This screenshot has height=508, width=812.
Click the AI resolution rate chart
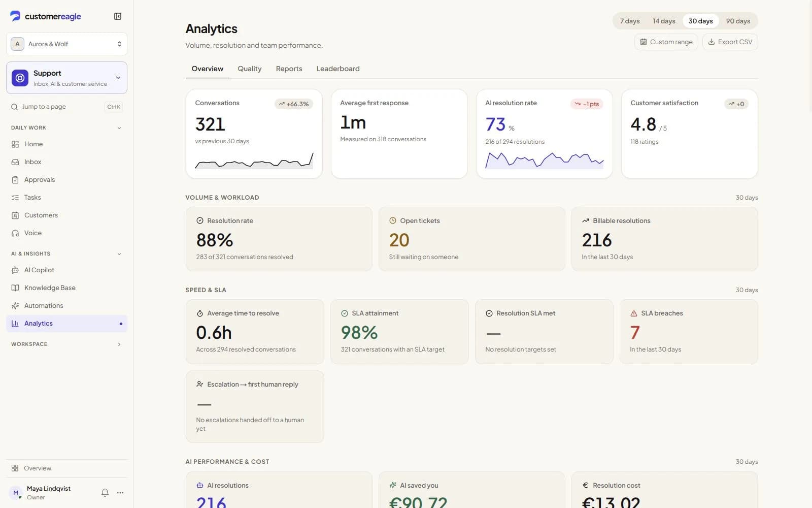coord(545,161)
